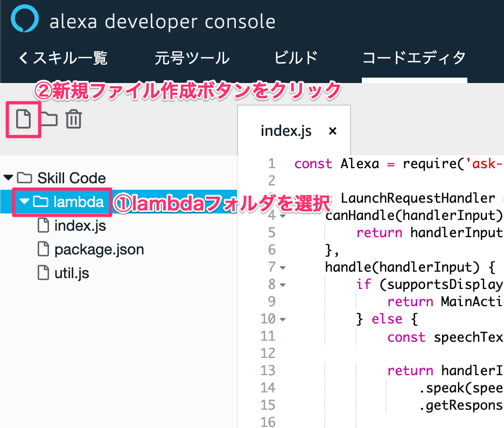
Task: Switch to the ビルド tab
Action: [x=296, y=58]
